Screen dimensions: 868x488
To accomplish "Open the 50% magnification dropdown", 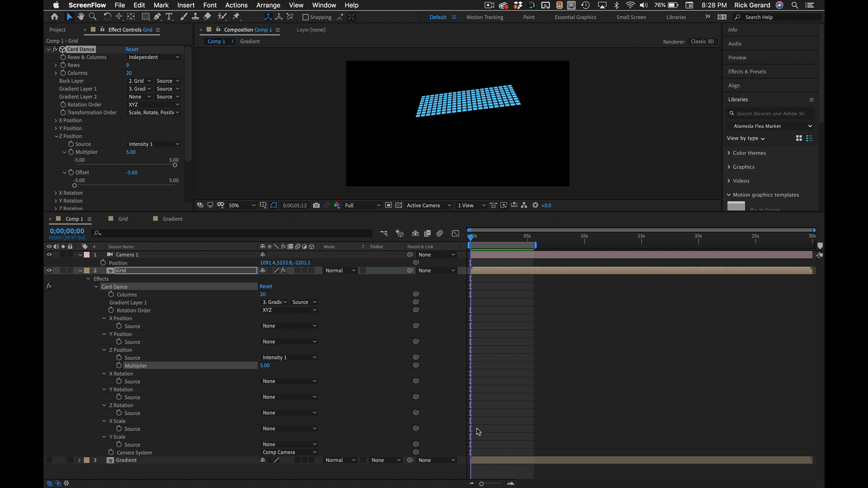I will click(242, 205).
